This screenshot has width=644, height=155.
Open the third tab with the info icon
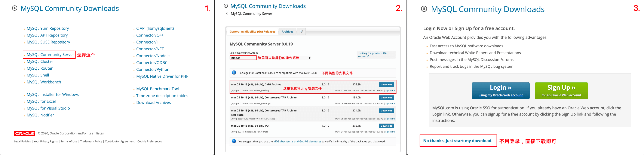(x=301, y=31)
